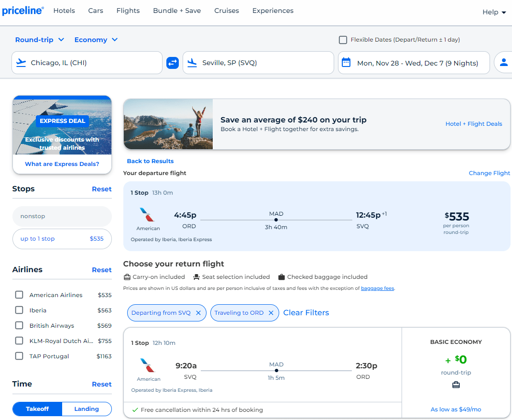Click the travelers profile icon

505,63
